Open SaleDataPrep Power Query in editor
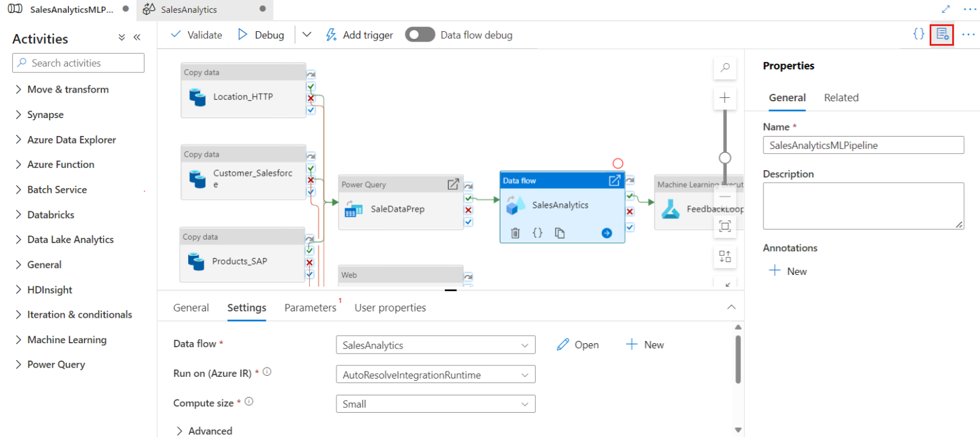 [x=453, y=184]
